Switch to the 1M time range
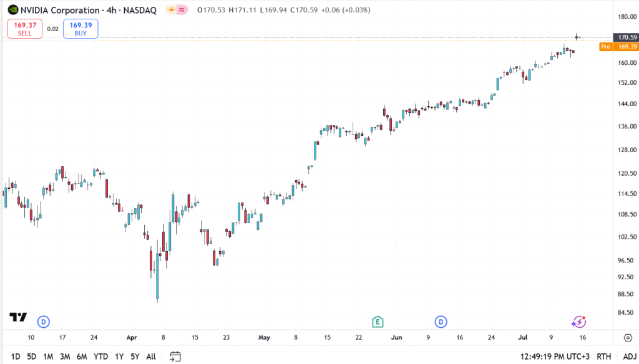The width and height of the screenshot is (639, 364). [x=48, y=357]
